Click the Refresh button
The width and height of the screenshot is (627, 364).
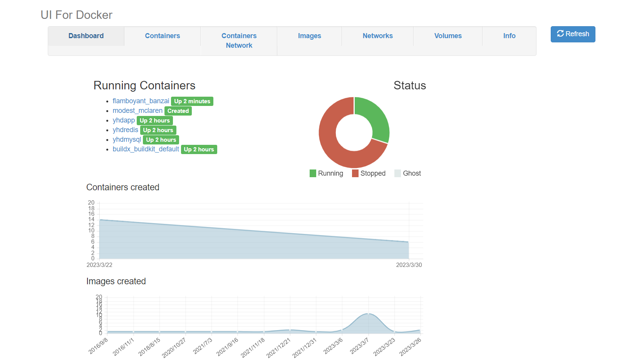[x=573, y=34]
